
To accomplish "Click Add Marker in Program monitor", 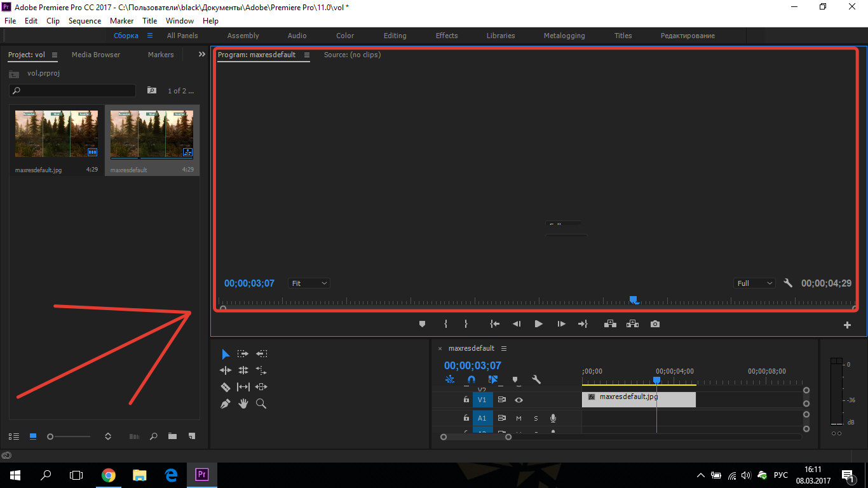I will pyautogui.click(x=422, y=324).
